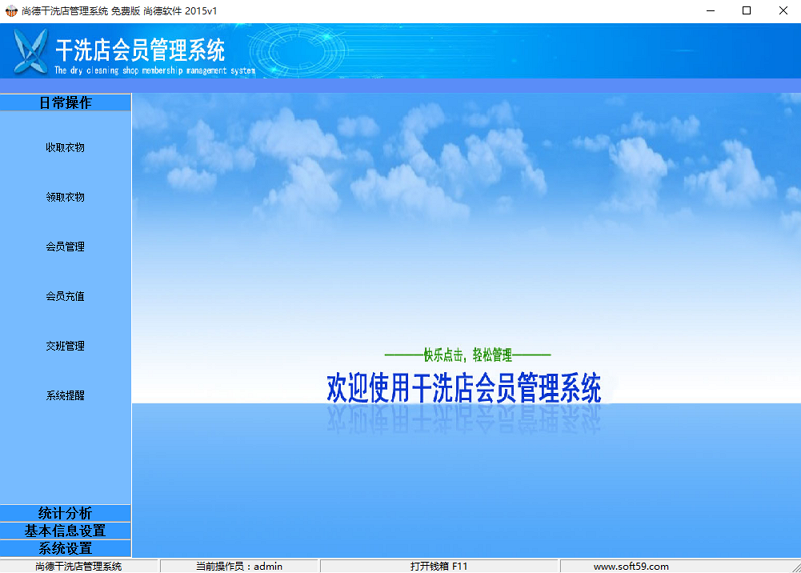
Task: Expand the 统计分析 section
Action: (x=65, y=513)
